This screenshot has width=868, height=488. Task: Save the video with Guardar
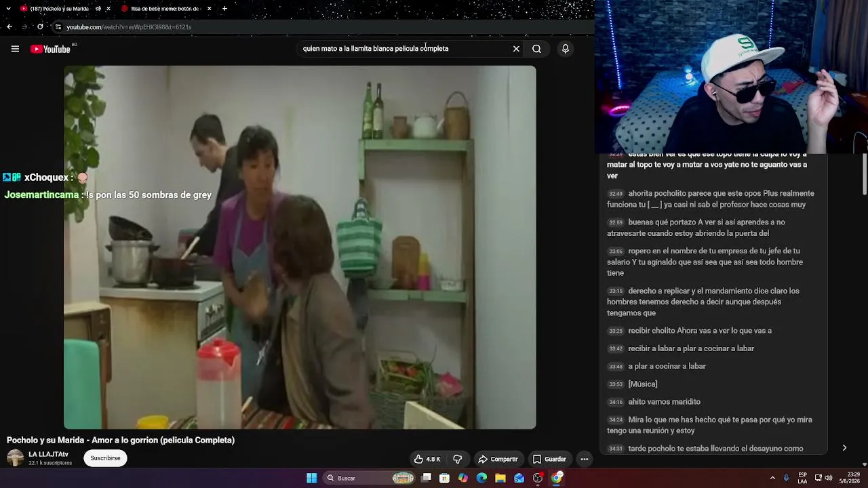[x=549, y=459]
